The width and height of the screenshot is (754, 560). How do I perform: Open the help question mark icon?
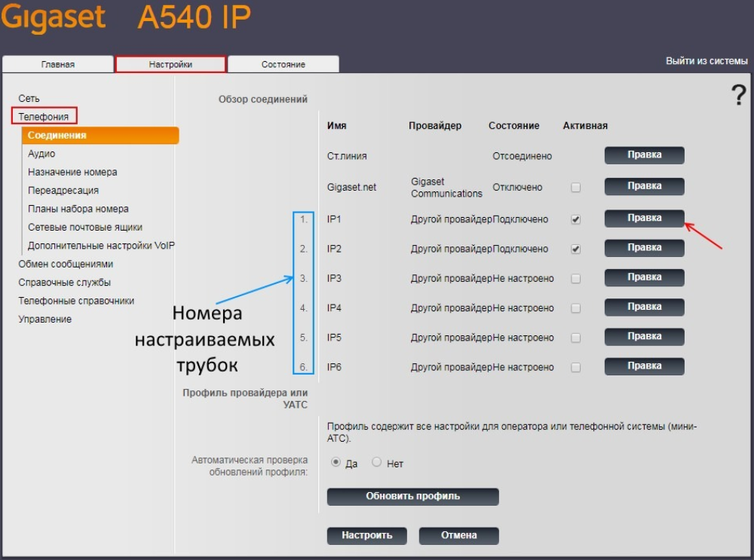point(738,95)
